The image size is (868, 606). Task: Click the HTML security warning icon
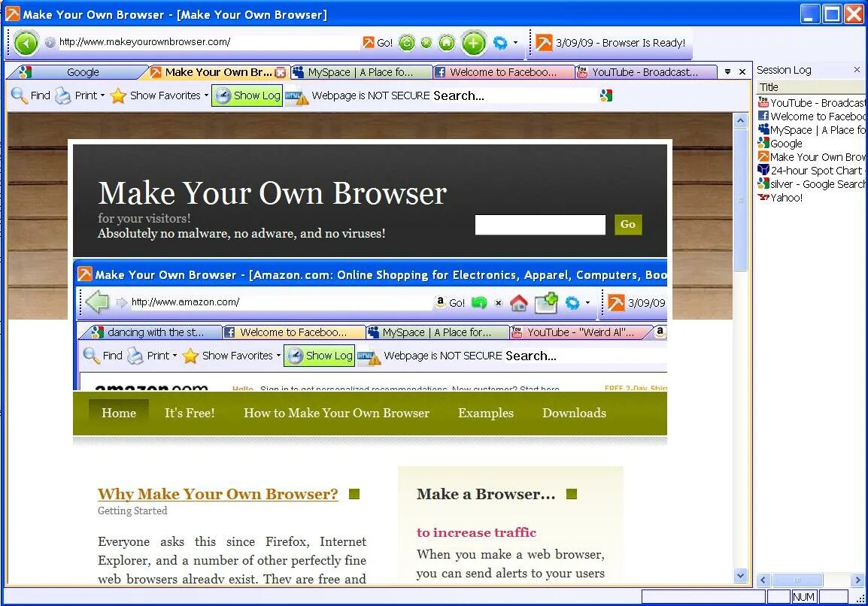(296, 96)
